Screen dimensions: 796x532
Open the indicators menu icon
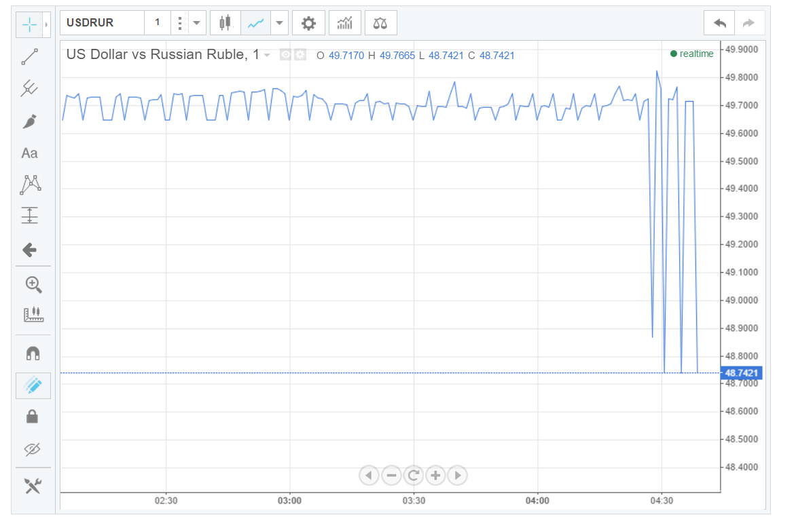[x=345, y=23]
